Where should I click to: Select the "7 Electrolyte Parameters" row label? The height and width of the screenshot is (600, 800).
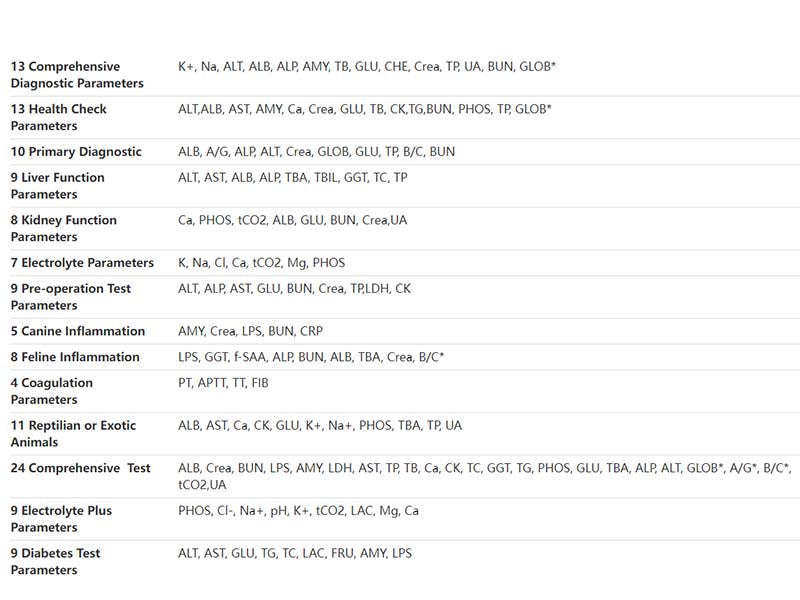tap(82, 263)
